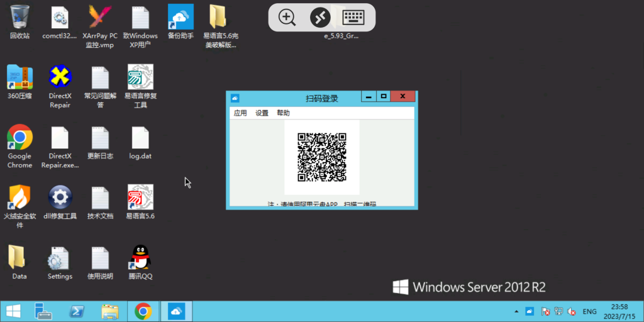Image resolution: width=644 pixels, height=322 pixels.
Task: Open the Action Center flag tray icon
Action: point(545,311)
